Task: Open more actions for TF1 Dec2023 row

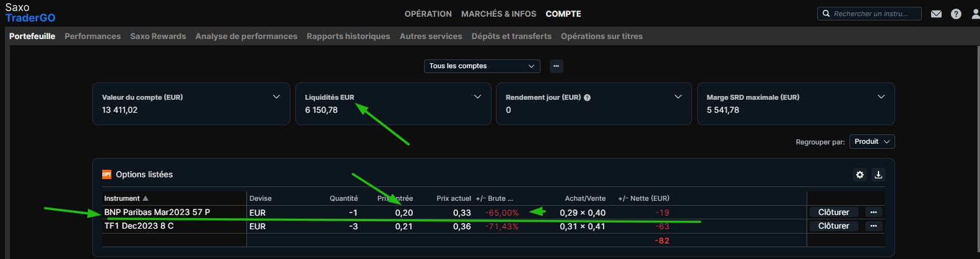Action: [874, 226]
